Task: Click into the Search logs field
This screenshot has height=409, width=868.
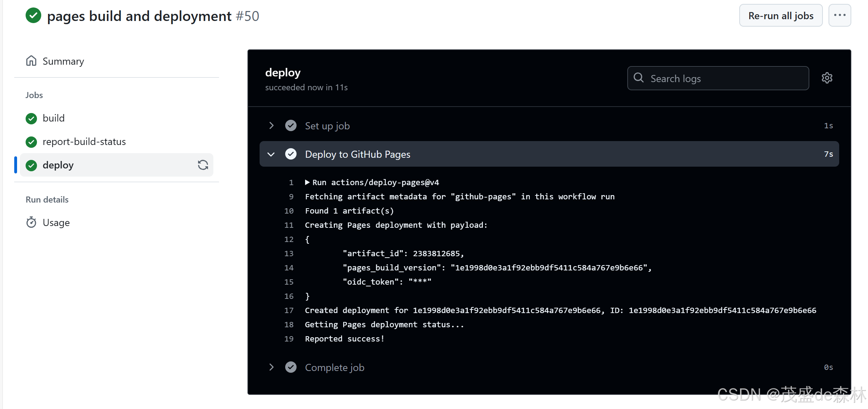Action: click(725, 79)
